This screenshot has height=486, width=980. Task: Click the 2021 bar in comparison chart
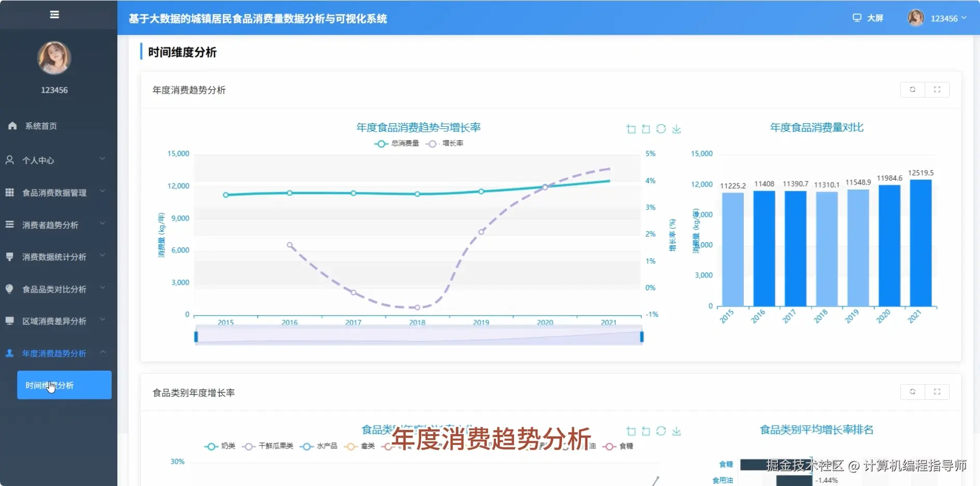coord(921,243)
